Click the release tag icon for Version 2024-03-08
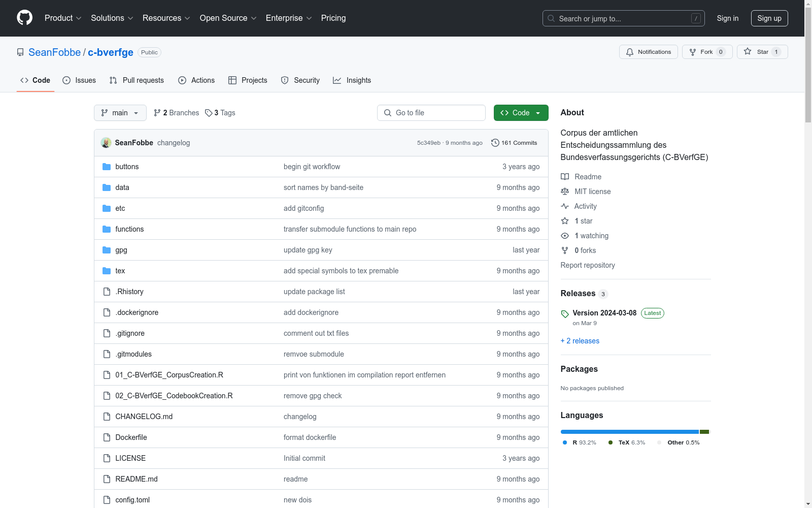The height and width of the screenshot is (508, 812). tap(565, 314)
